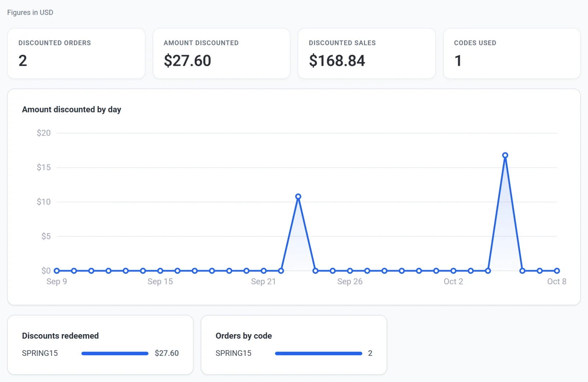Click the 'Discounted Orders' card label
Viewport: 588px width, 382px height.
(x=55, y=43)
